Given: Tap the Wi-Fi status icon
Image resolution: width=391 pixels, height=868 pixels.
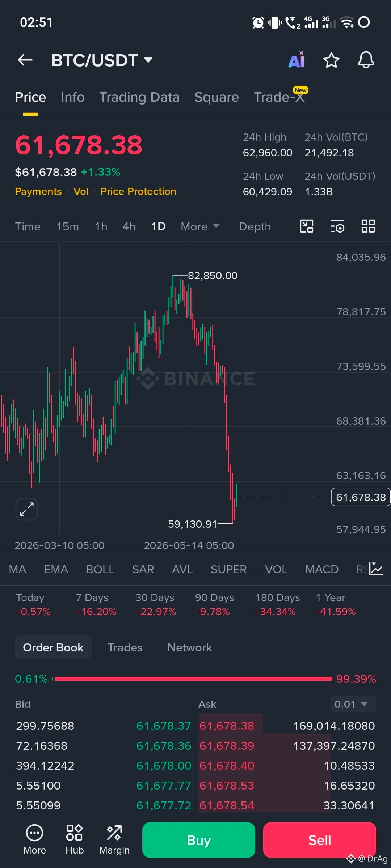Looking at the screenshot, I should click(x=347, y=22).
